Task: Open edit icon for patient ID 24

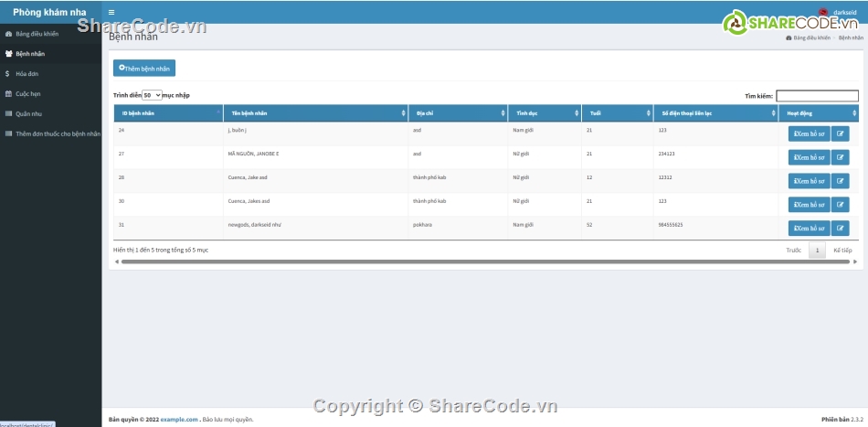Action: pyautogui.click(x=840, y=133)
